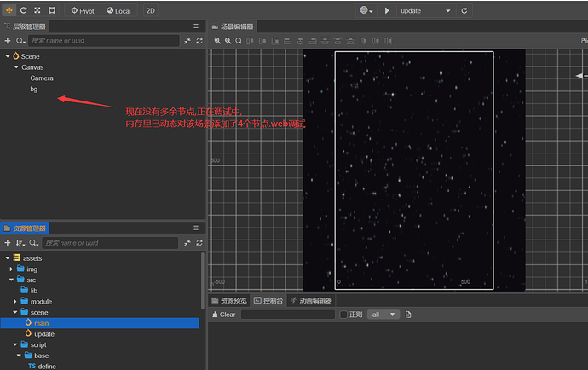
Task: Click the align vertical center icon
Action: pos(262,41)
